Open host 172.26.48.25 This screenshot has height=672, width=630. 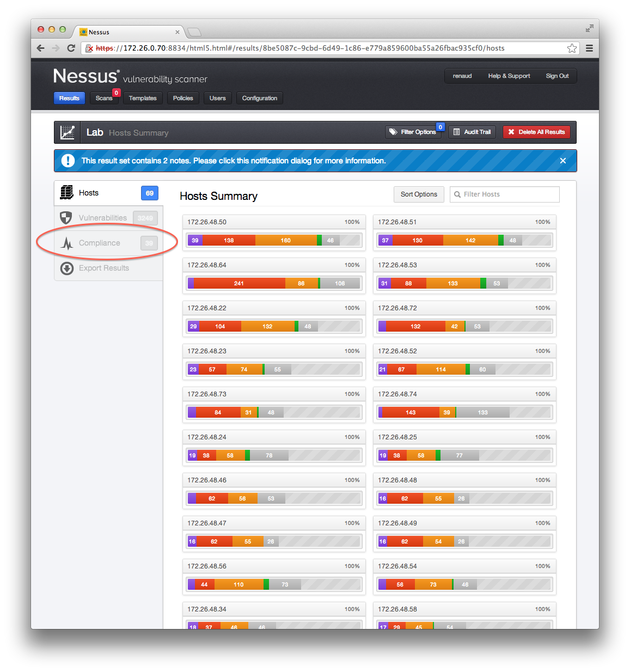[x=464, y=447]
